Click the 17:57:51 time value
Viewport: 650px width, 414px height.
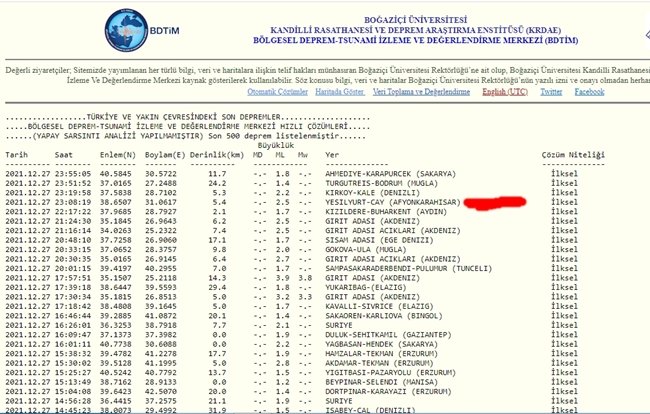point(73,278)
